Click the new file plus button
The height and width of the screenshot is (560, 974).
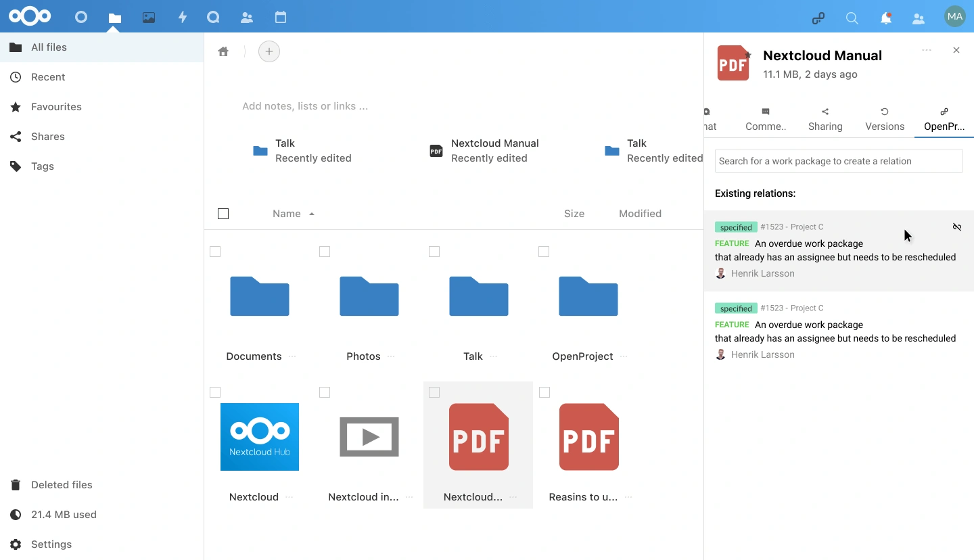click(x=269, y=51)
